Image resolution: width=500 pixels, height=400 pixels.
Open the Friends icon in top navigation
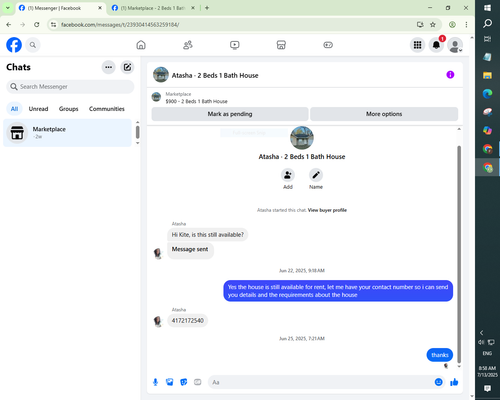(x=188, y=45)
